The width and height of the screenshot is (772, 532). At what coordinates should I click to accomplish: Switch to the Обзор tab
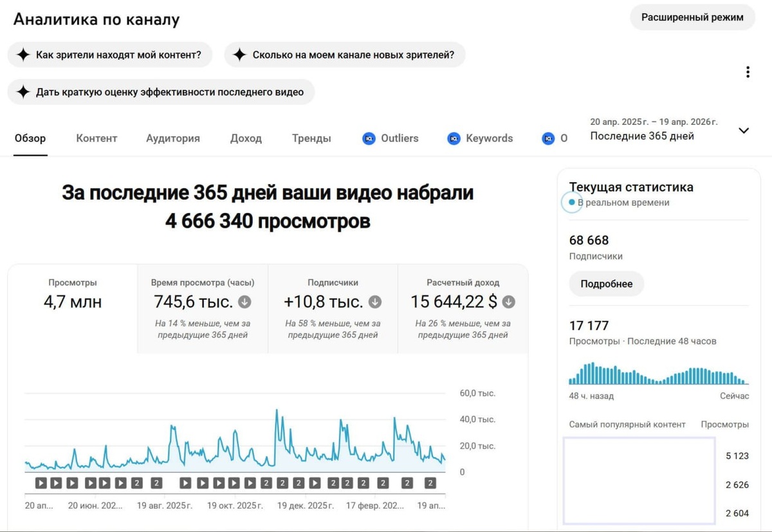[x=30, y=138]
